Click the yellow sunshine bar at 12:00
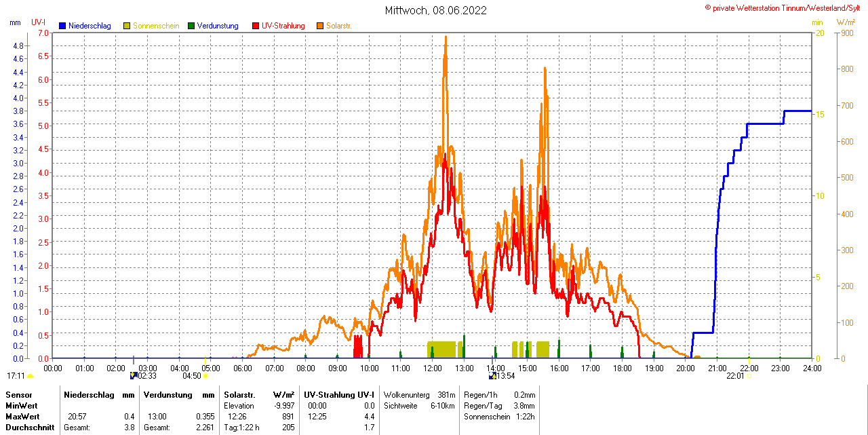The height and width of the screenshot is (435, 868). click(x=441, y=349)
